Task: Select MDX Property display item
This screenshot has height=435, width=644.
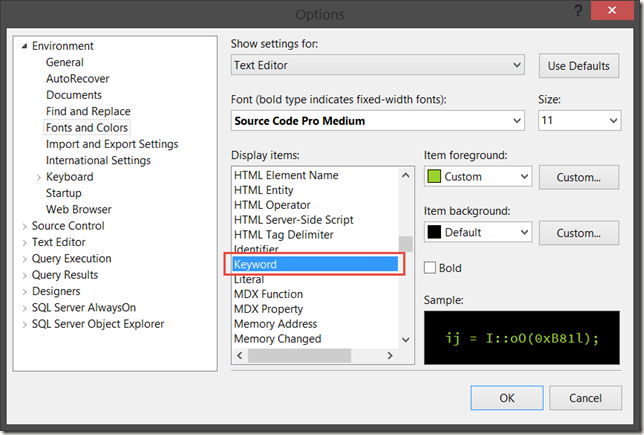Action: point(268,309)
